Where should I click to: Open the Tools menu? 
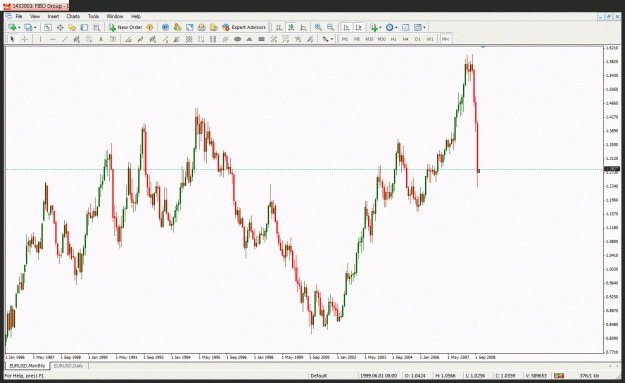tap(93, 16)
